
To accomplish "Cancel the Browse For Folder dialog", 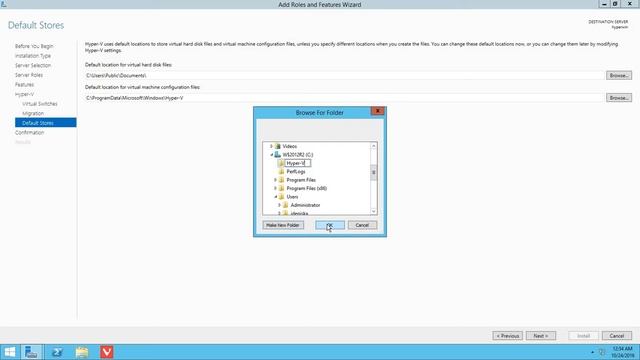I will (x=362, y=225).
